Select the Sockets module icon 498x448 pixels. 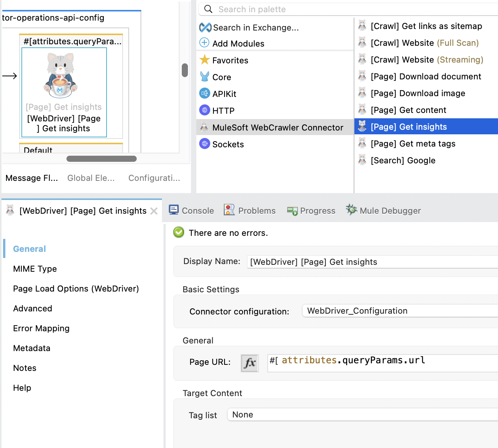click(205, 143)
